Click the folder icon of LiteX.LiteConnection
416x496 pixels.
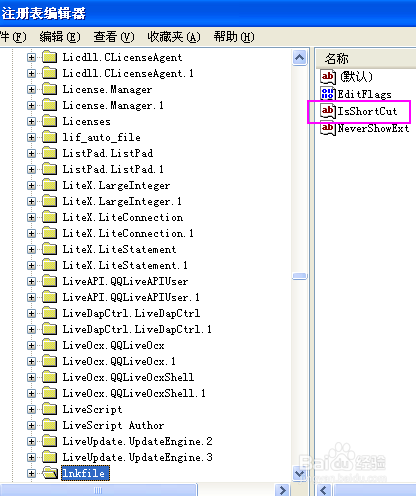pos(50,217)
